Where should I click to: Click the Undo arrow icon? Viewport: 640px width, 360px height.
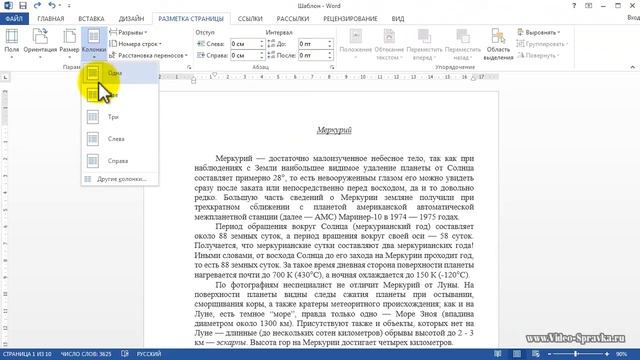[51, 6]
